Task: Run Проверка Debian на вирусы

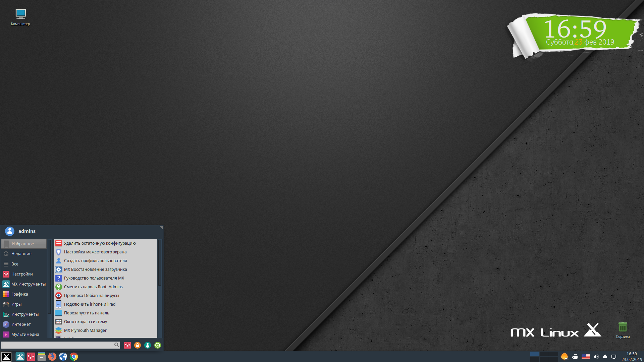Action: [92, 295]
